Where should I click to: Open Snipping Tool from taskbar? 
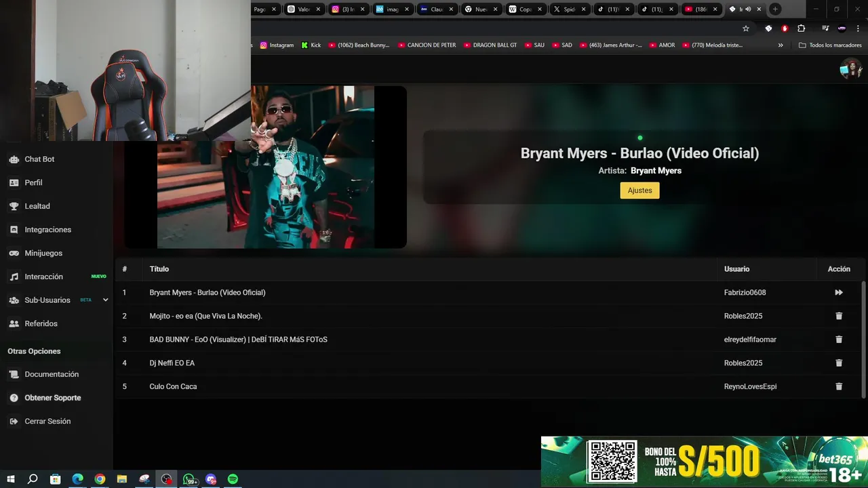click(144, 479)
